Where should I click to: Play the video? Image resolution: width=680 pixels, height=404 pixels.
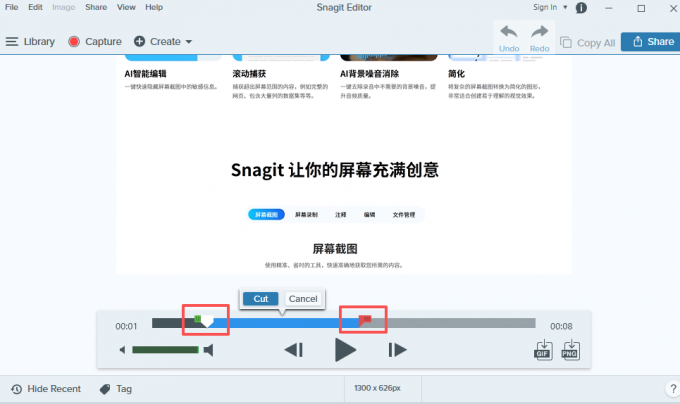[346, 350]
